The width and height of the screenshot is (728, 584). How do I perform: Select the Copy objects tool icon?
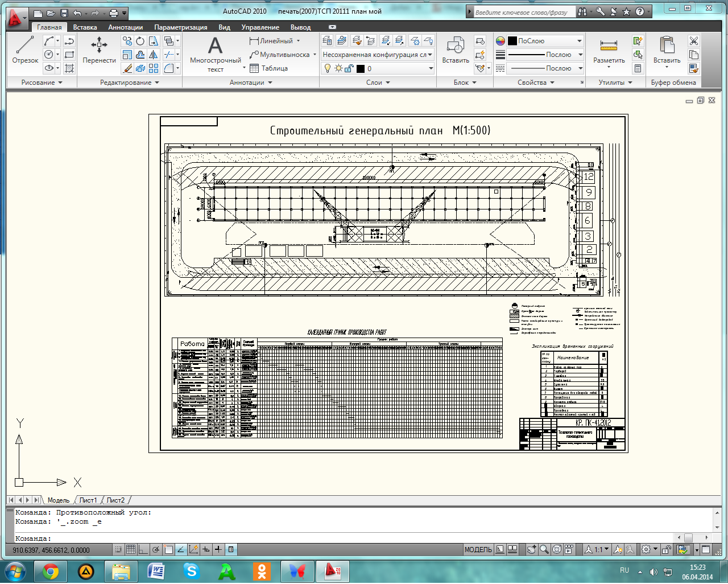click(x=127, y=41)
